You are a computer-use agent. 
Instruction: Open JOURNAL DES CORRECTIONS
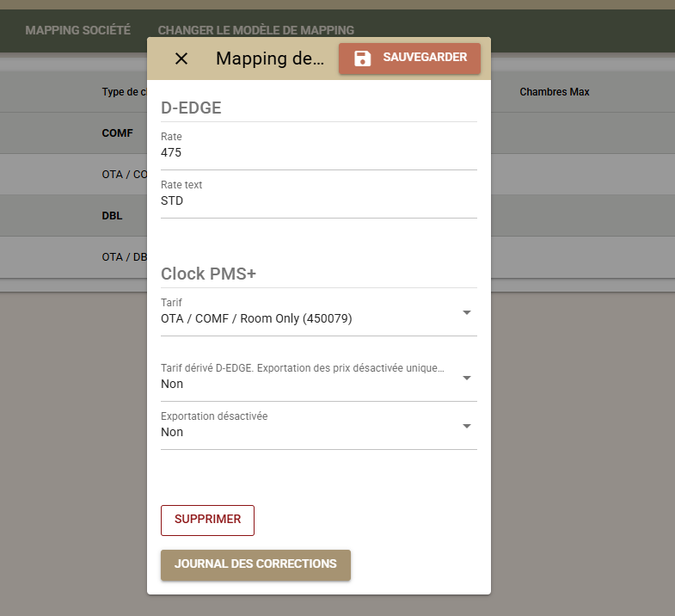[255, 564]
